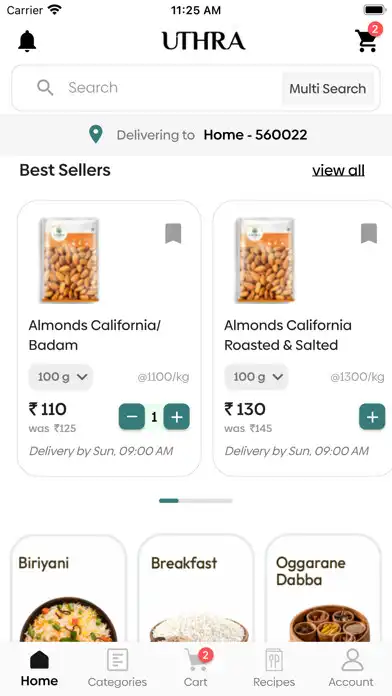
Task: Tap the Multi Search button
Action: (x=328, y=88)
